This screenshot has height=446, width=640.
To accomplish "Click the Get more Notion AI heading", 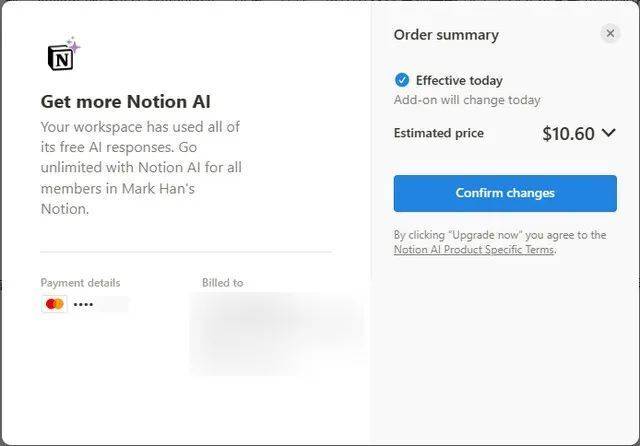I will pos(125,101).
